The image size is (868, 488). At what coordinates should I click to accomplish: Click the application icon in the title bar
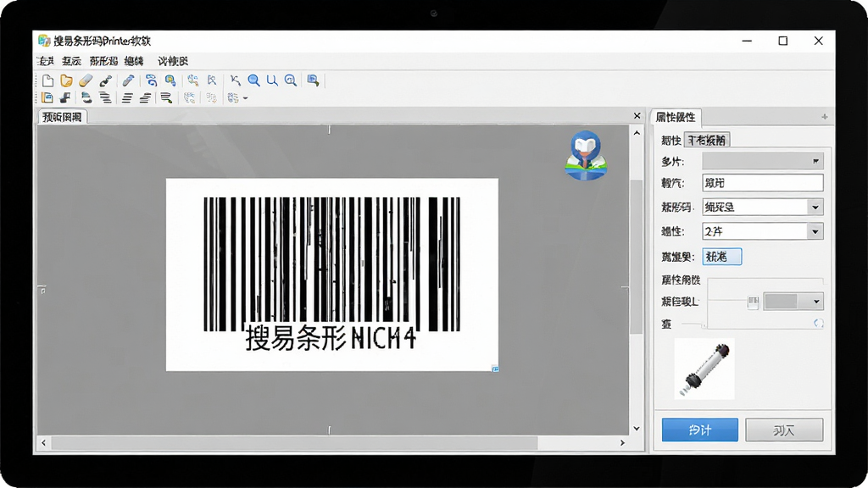click(x=44, y=41)
